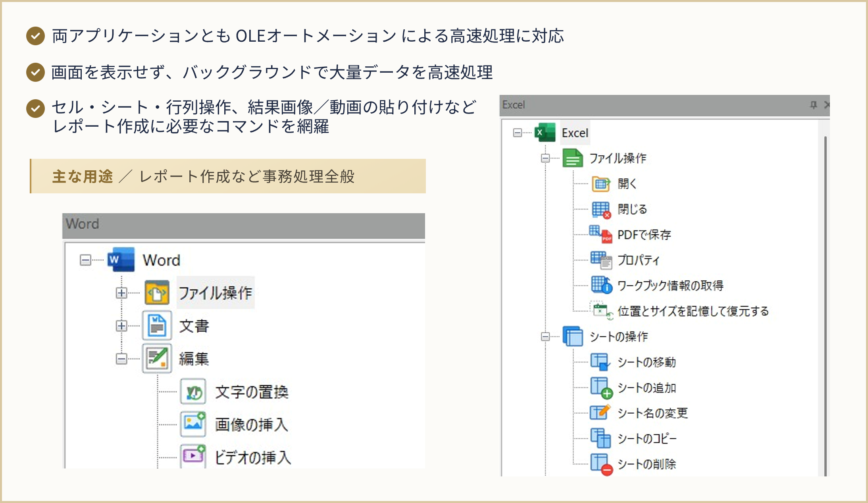
Task: Click the シート名の変更 pencil icon
Action: point(600,413)
